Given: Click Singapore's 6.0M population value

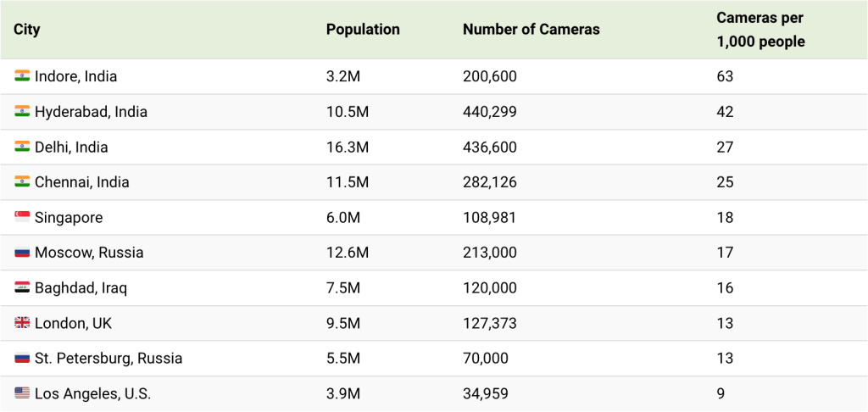Looking at the screenshot, I should click(343, 218).
